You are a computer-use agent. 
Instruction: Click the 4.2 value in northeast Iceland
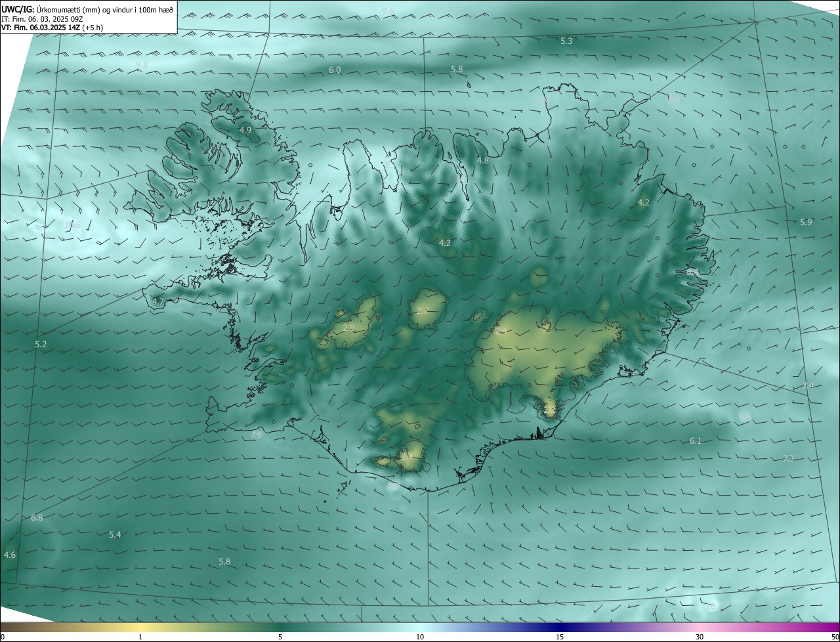coord(643,202)
